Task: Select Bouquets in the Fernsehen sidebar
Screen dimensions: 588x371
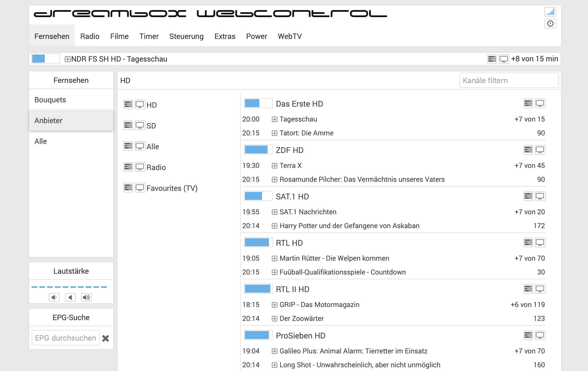Action: coord(50,100)
